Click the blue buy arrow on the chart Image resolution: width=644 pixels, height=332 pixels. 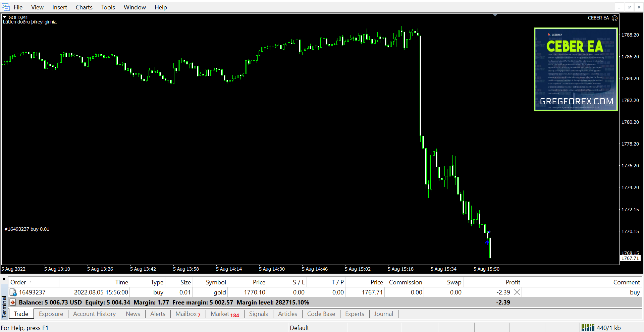[487, 242]
